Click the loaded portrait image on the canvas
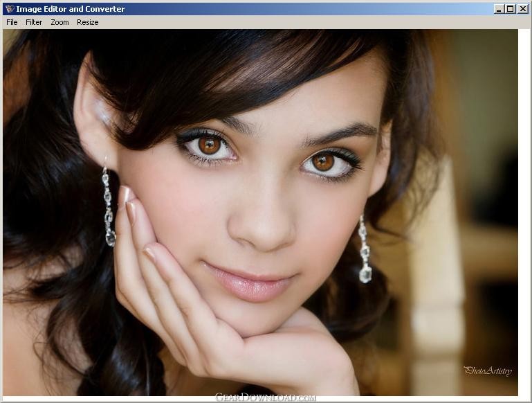This screenshot has width=532, height=403. point(260,213)
